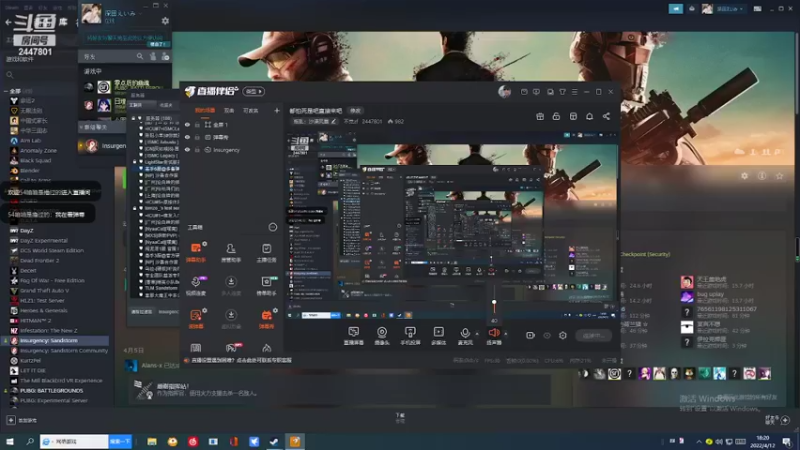Open the toolbox tool with green NEW badge
This screenshot has width=800, height=450.
266,286
